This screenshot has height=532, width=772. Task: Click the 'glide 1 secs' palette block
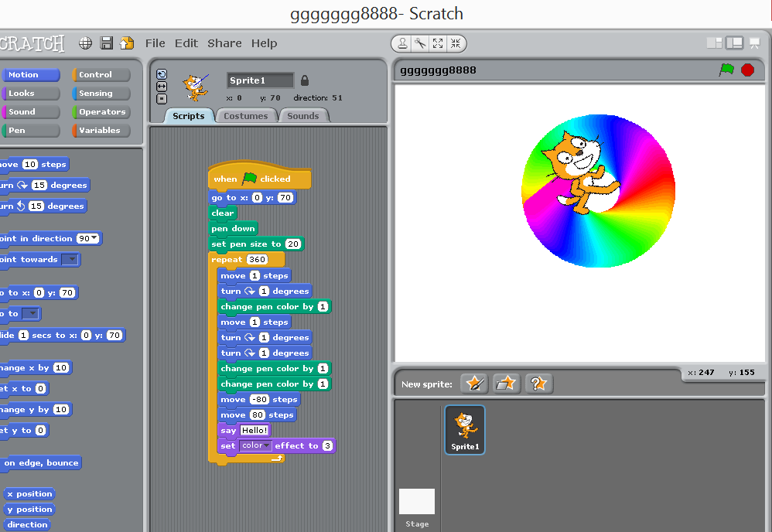62,335
